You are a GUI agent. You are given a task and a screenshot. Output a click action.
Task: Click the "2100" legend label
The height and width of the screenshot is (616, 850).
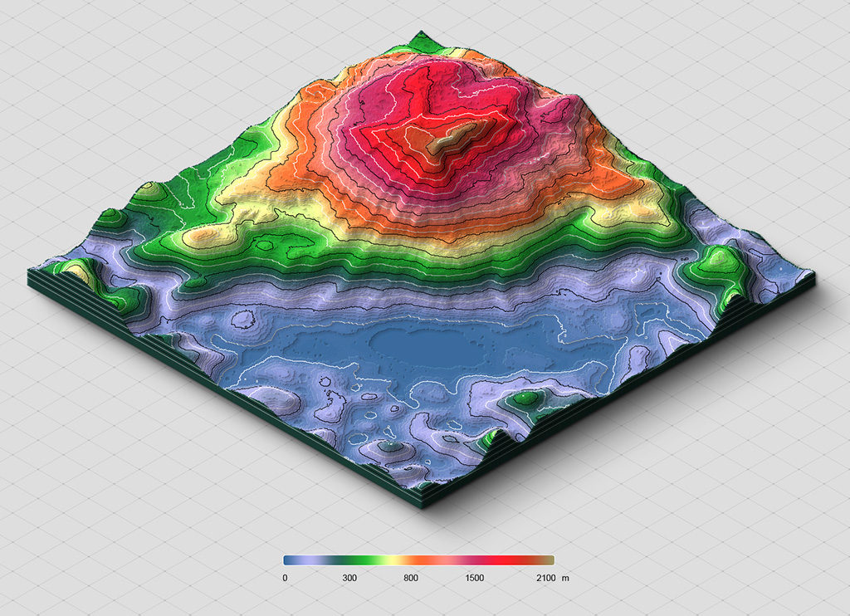(x=546, y=578)
